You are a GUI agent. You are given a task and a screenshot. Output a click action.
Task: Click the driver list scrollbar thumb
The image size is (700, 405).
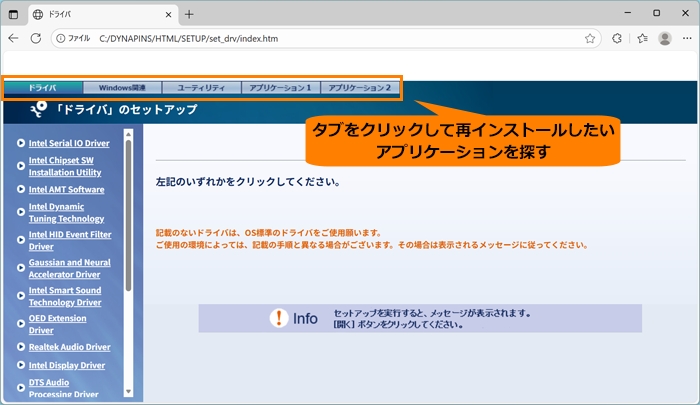(129, 215)
